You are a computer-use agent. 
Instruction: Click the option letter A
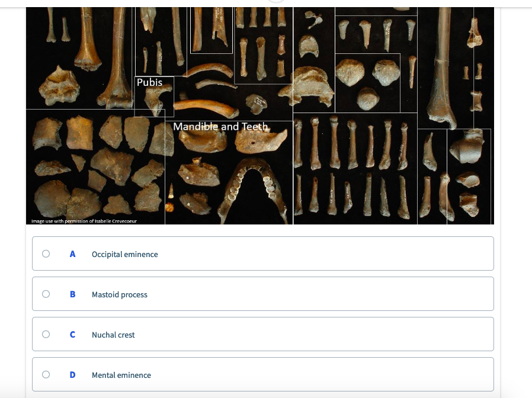(x=72, y=254)
